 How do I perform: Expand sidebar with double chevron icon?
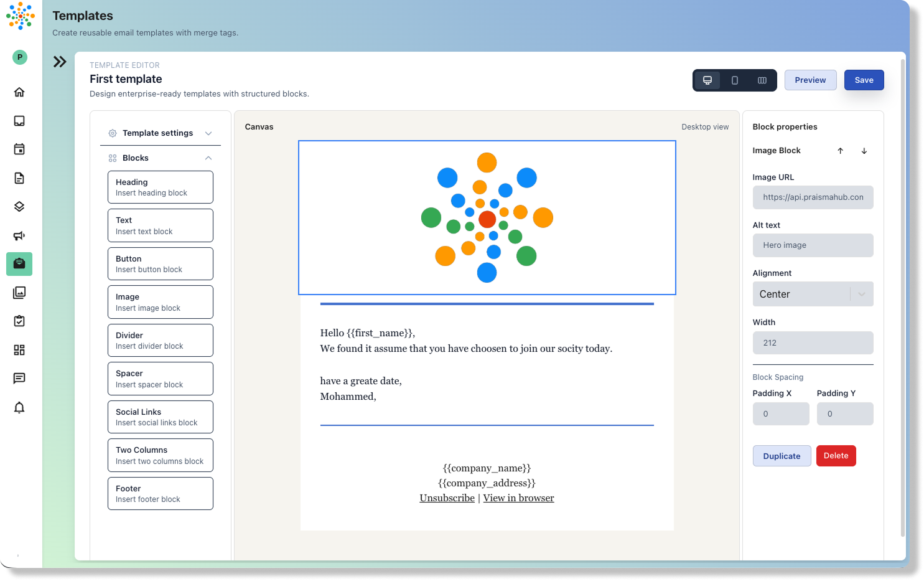[60, 62]
